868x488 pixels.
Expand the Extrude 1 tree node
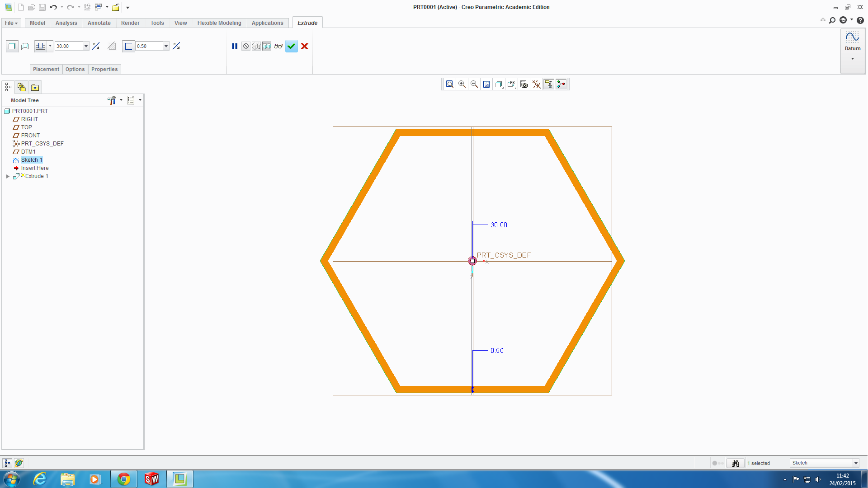(x=8, y=176)
